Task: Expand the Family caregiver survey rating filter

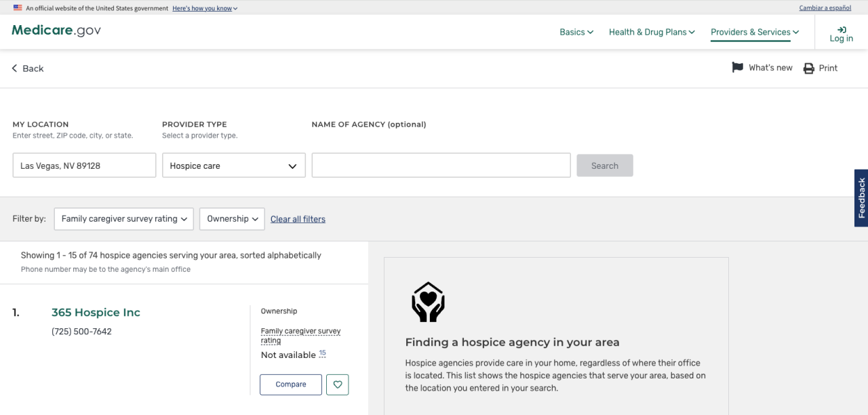Action: pyautogui.click(x=124, y=219)
